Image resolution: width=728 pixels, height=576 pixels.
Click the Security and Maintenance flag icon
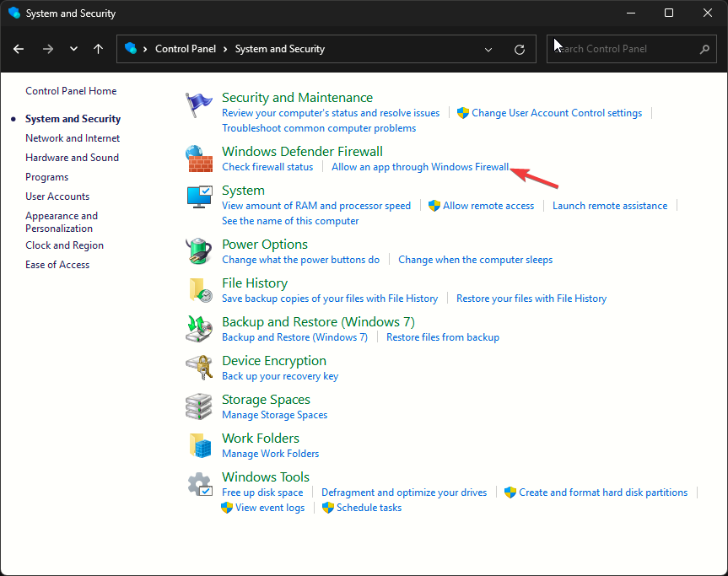tap(199, 105)
